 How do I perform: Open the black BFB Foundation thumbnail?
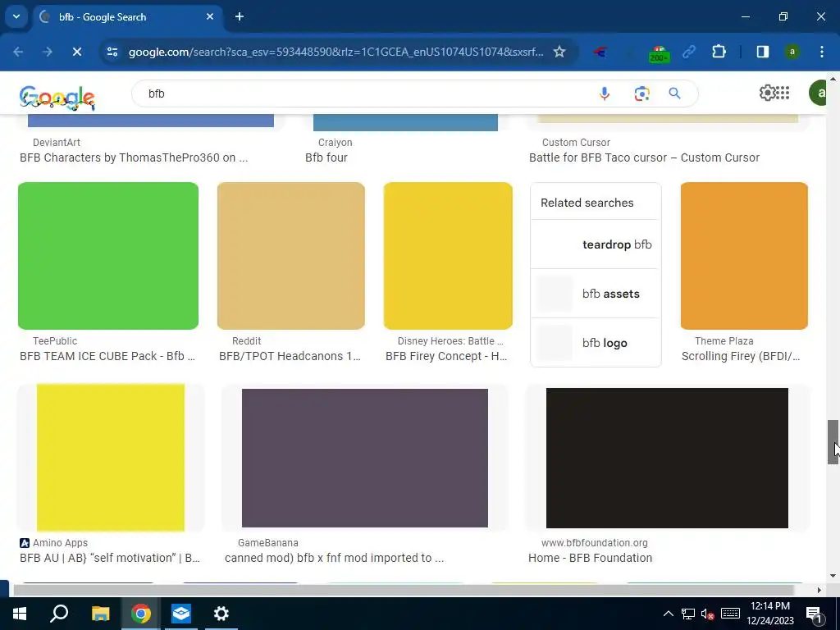click(x=667, y=458)
